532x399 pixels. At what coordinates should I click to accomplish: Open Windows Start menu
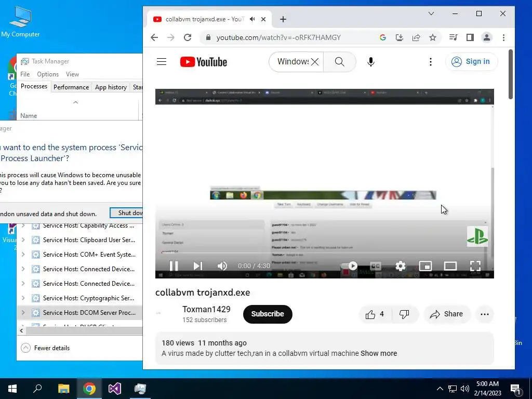point(12,389)
